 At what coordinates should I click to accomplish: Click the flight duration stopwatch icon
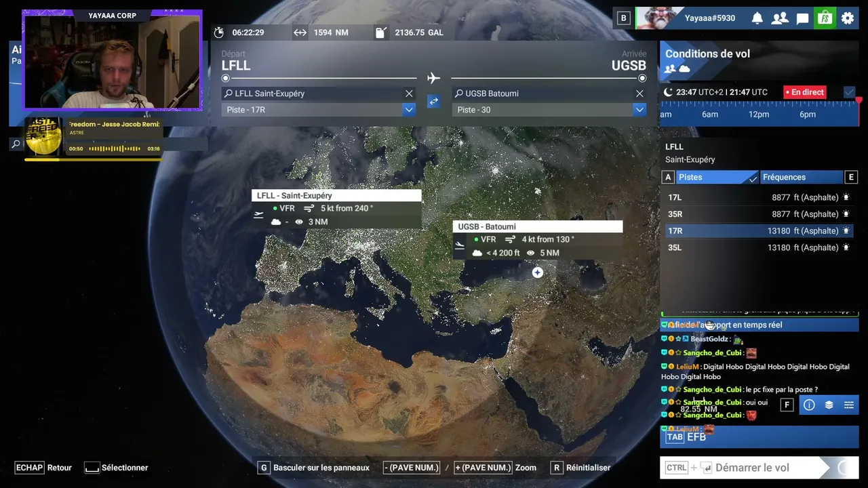pos(218,33)
